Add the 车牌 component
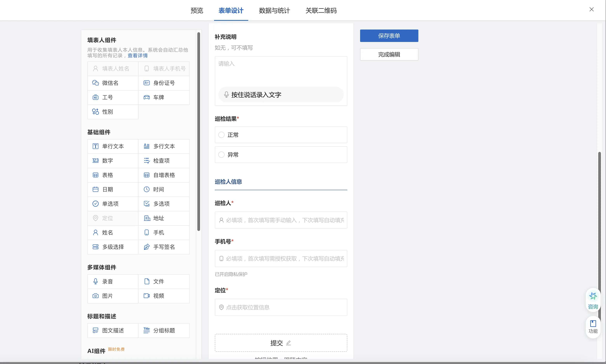Viewport: 606px width, 364px height. coord(164,97)
